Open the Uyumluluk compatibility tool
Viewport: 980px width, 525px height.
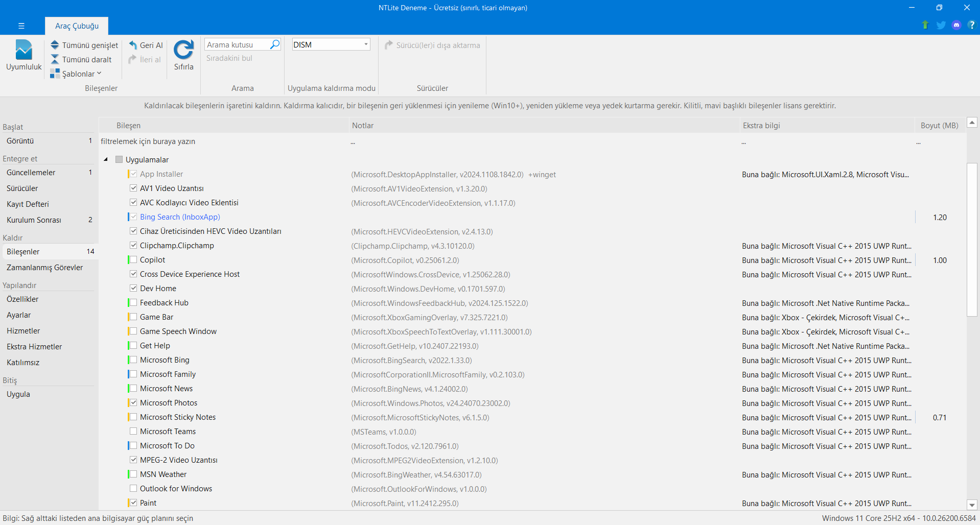click(24, 55)
